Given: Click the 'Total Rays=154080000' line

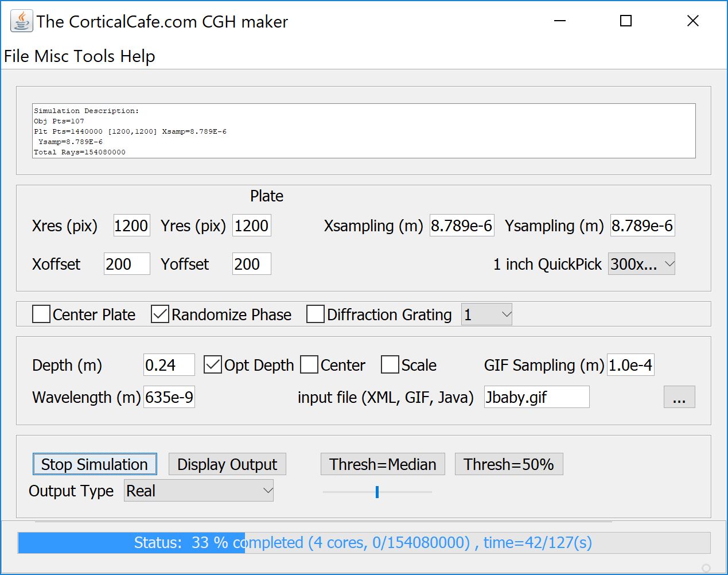Looking at the screenshot, I should 80,152.
